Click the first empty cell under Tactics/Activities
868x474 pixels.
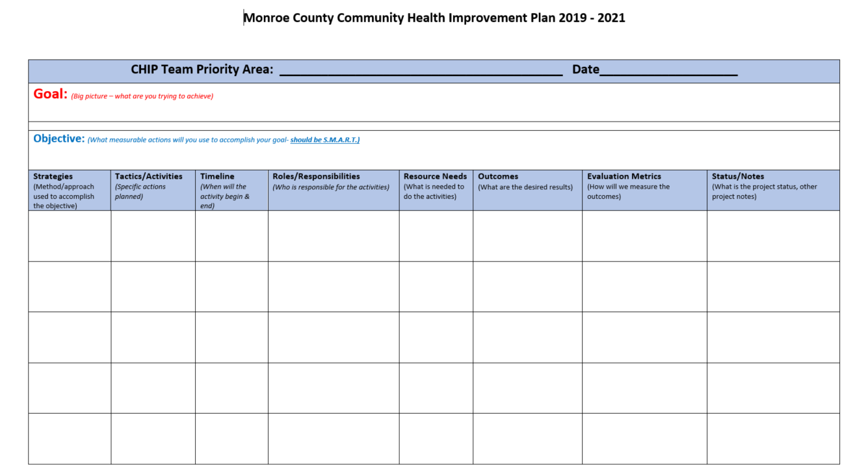[153, 236]
